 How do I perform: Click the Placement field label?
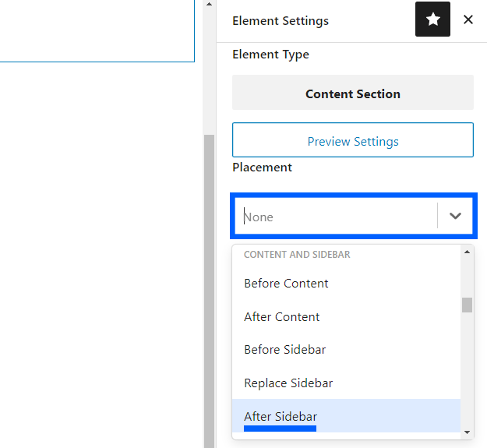[x=262, y=167]
